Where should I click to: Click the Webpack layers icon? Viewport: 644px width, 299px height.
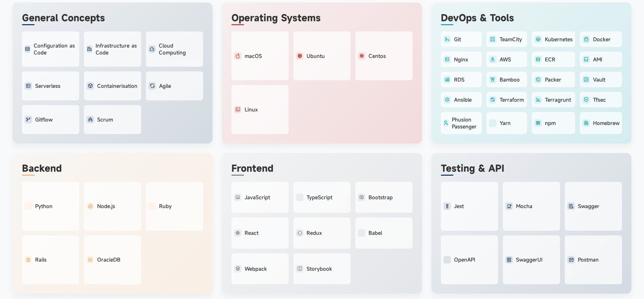click(238, 269)
